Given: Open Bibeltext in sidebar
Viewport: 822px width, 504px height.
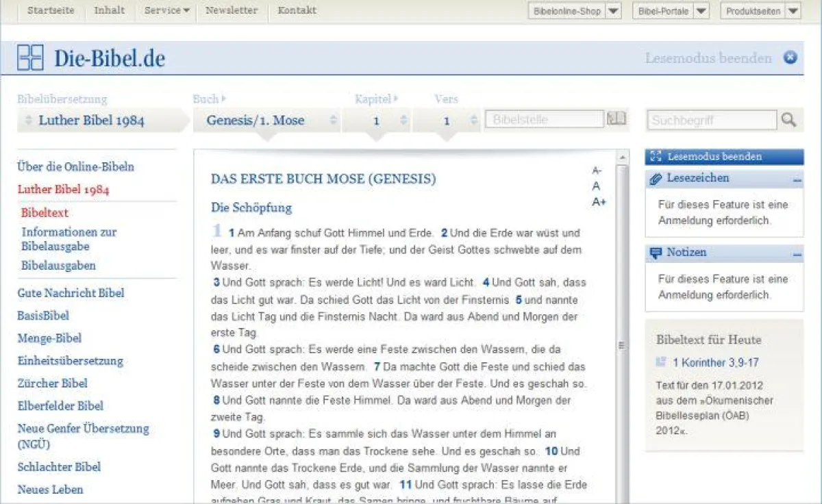Looking at the screenshot, I should 45,213.
